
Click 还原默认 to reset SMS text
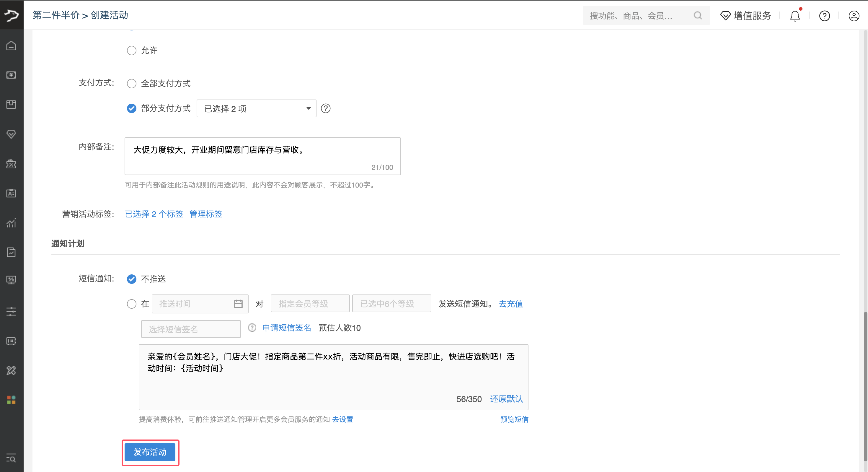tap(506, 399)
